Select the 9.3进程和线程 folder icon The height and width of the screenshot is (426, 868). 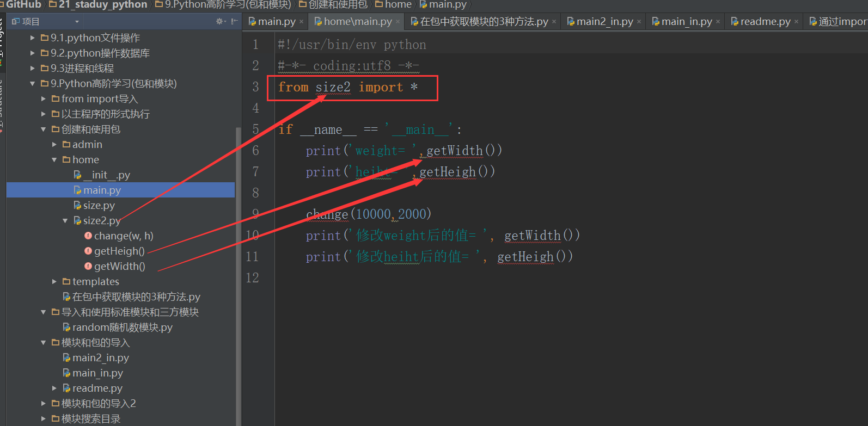tap(45, 69)
